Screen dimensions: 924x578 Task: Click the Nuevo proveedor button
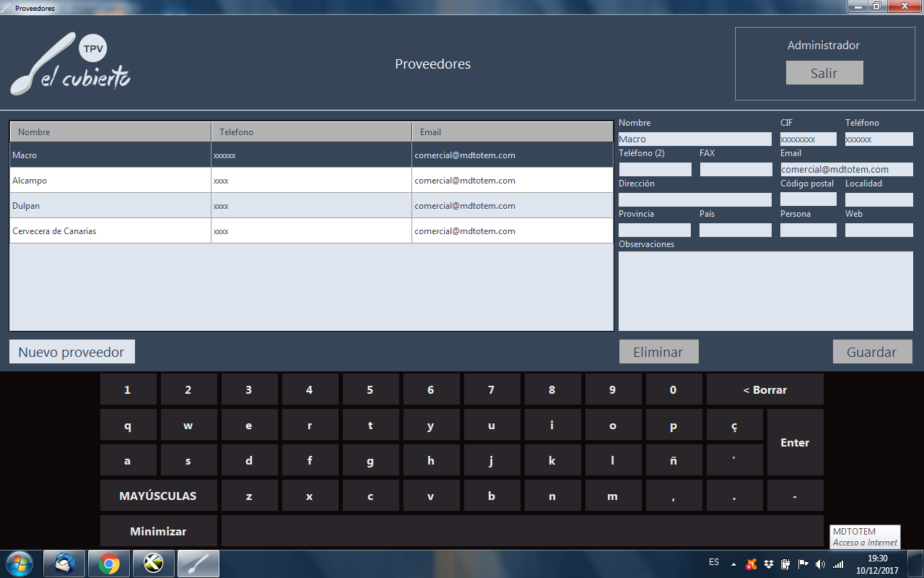[72, 352]
